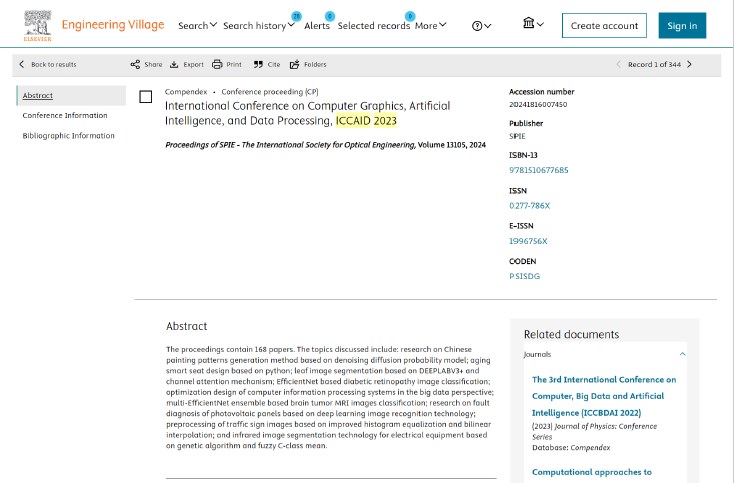Image resolution: width=734 pixels, height=483 pixels.
Task: Click the Print icon
Action: [x=217, y=65]
